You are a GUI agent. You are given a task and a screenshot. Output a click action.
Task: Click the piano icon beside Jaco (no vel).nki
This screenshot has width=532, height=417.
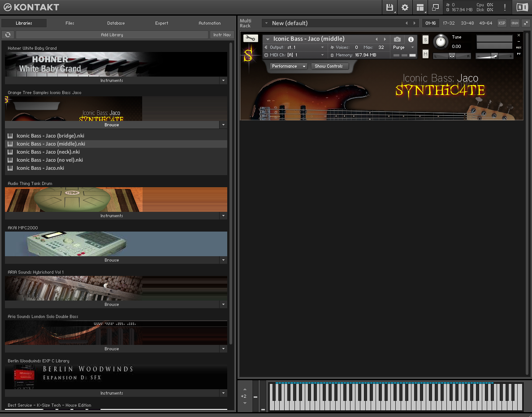pos(10,160)
